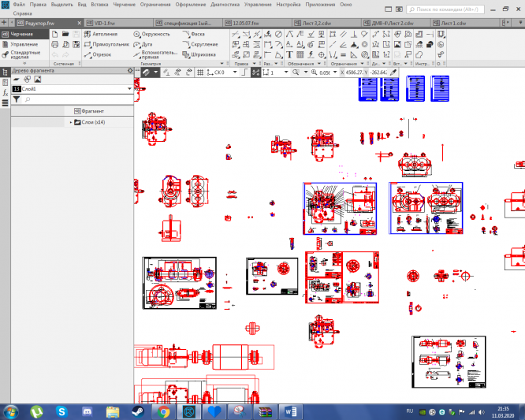Viewport: 525px width, 420px height.
Task: Select the Отрезок line tool
Action: [x=98, y=54]
